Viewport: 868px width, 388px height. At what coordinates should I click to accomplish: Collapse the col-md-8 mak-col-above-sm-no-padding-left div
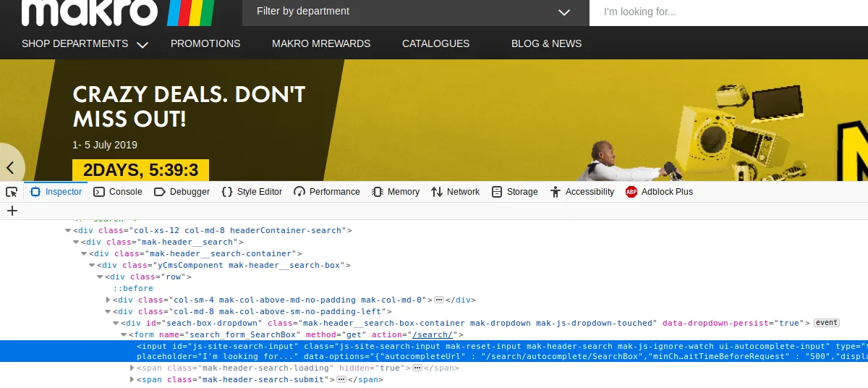click(x=108, y=311)
